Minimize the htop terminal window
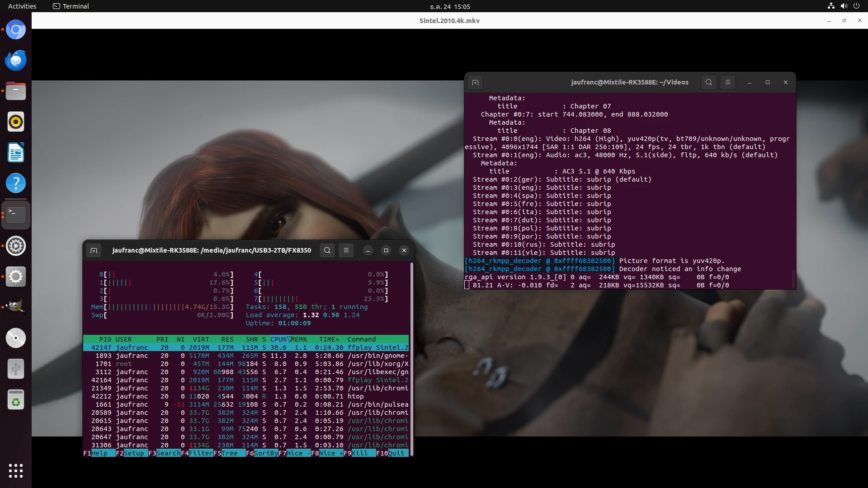 point(368,250)
